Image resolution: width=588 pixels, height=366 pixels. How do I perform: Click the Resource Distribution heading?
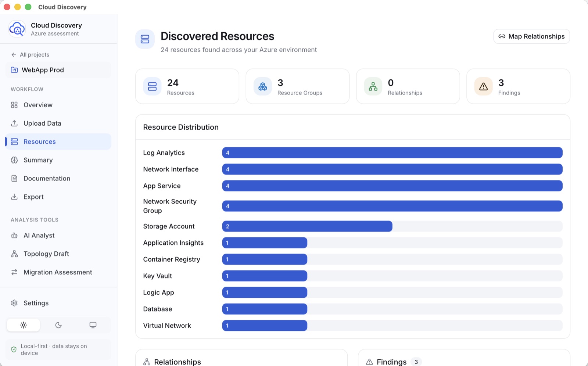[x=181, y=127]
